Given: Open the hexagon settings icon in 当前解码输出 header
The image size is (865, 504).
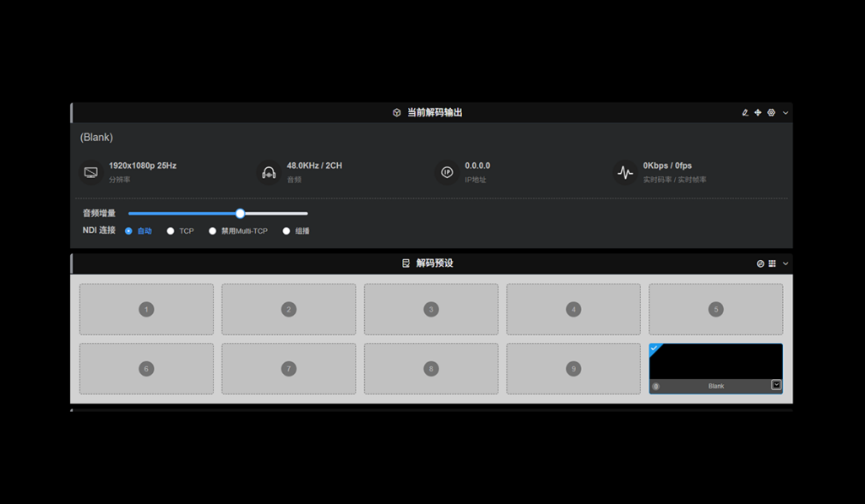Looking at the screenshot, I should (x=771, y=112).
